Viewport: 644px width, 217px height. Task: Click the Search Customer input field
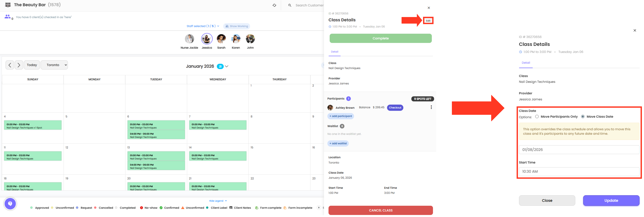(309, 5)
